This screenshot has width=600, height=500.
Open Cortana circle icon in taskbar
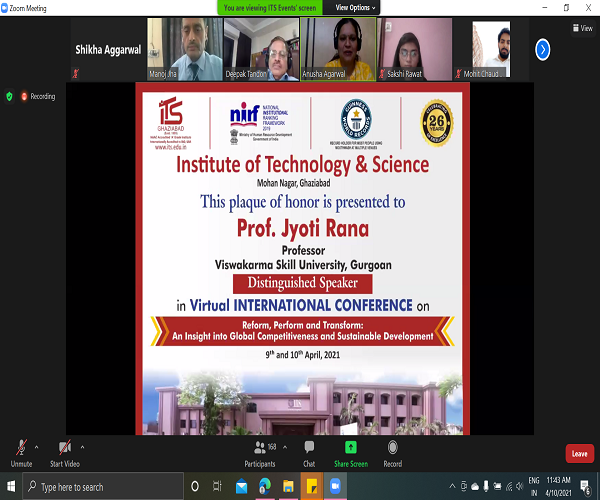[195, 487]
